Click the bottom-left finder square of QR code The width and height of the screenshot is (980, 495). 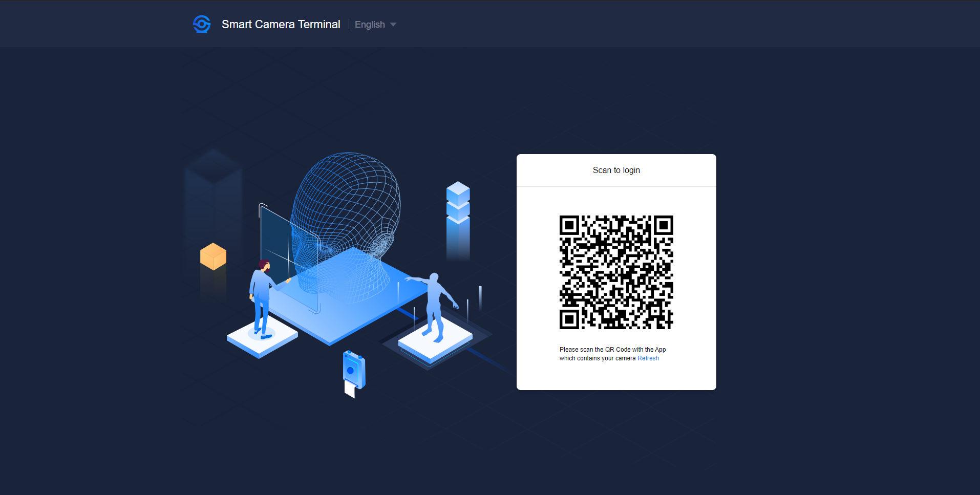point(569,319)
